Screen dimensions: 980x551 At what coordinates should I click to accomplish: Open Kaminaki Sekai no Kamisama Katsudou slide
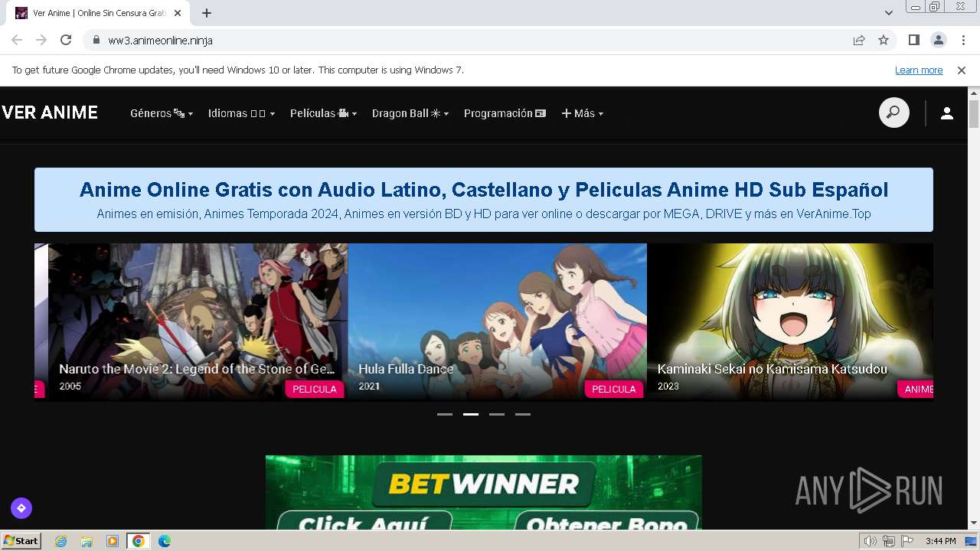coord(790,321)
